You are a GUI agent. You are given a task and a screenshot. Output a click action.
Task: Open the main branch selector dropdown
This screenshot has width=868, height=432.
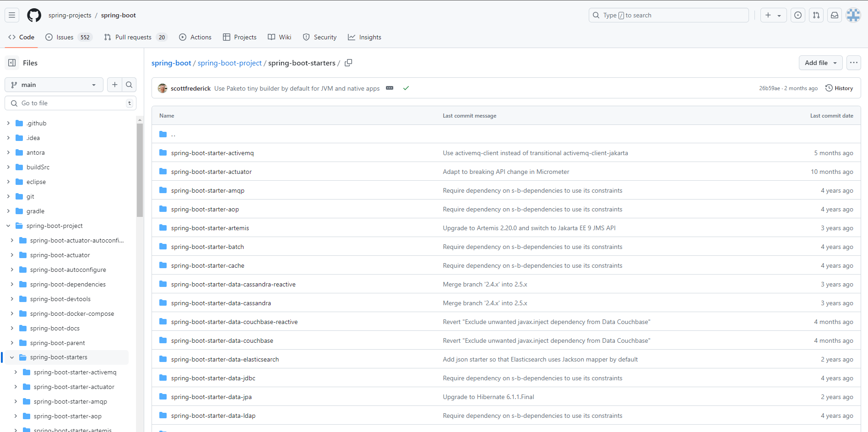coord(54,85)
